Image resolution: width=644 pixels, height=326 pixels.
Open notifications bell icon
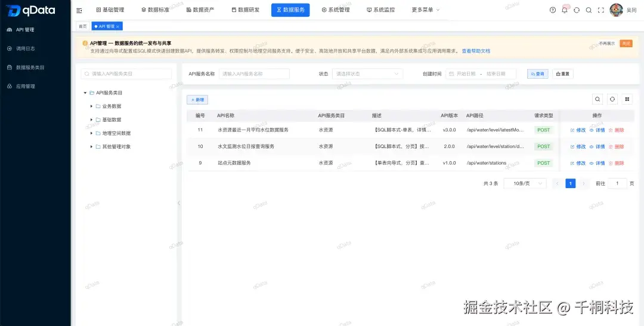(x=565, y=10)
